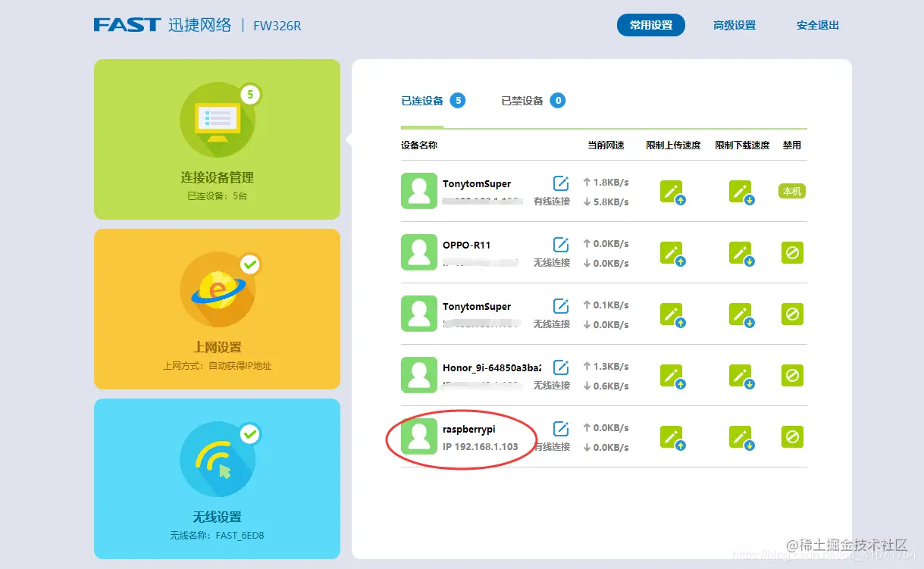The height and width of the screenshot is (569, 924).
Task: Switch to 已连设备 tab
Action: (422, 101)
